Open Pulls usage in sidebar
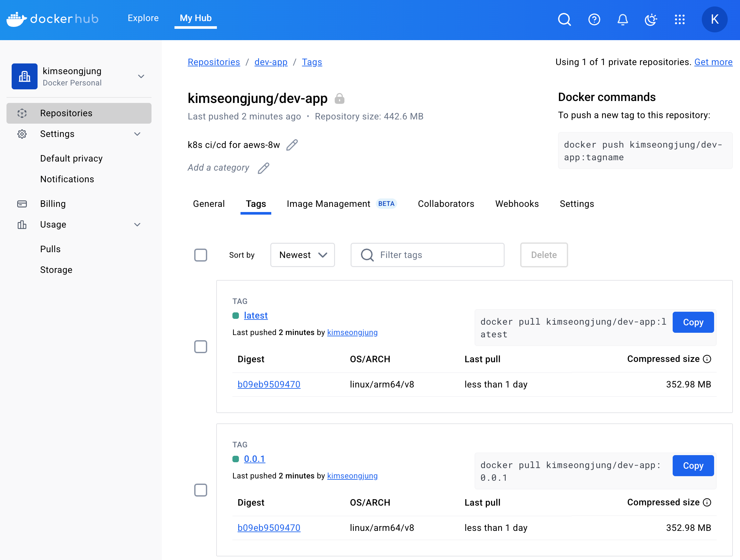 (50, 249)
